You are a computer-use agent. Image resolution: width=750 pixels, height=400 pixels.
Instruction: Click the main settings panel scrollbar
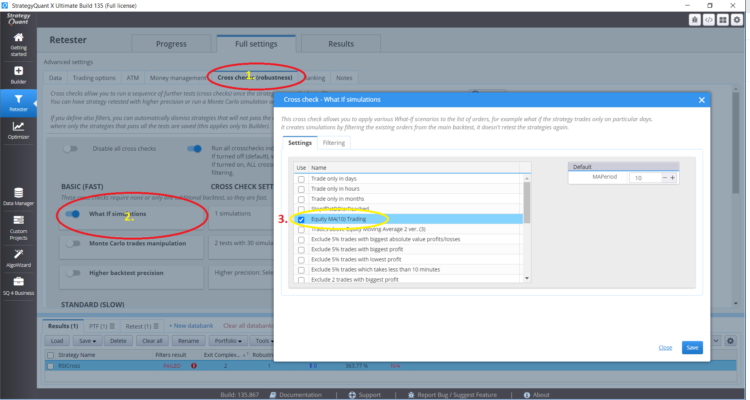coord(735,143)
